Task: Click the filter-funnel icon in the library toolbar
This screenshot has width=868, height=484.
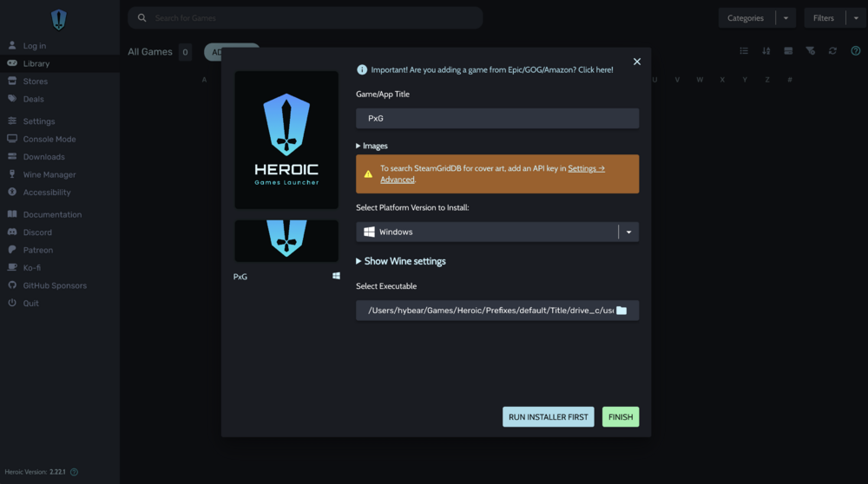Action: click(x=811, y=51)
